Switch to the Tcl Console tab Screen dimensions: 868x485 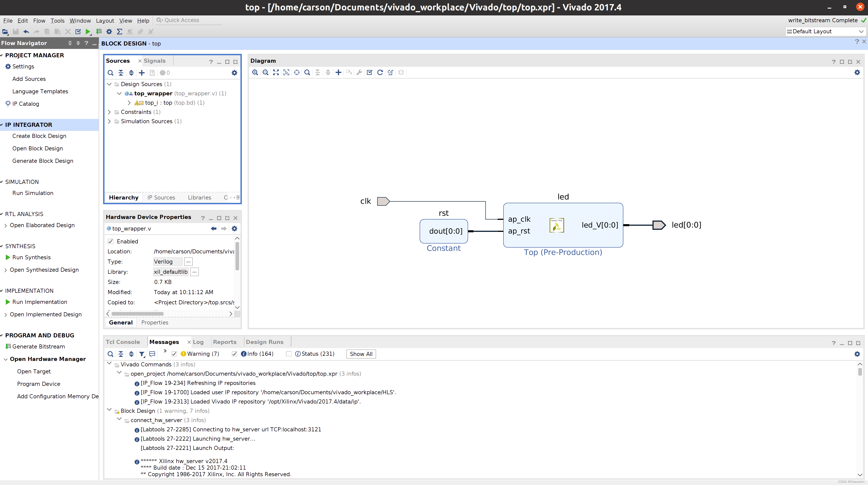click(x=123, y=342)
